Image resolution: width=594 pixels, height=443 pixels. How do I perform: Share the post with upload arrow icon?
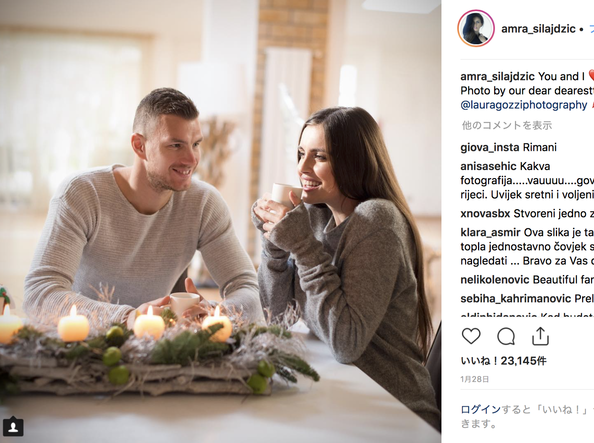pyautogui.click(x=540, y=336)
